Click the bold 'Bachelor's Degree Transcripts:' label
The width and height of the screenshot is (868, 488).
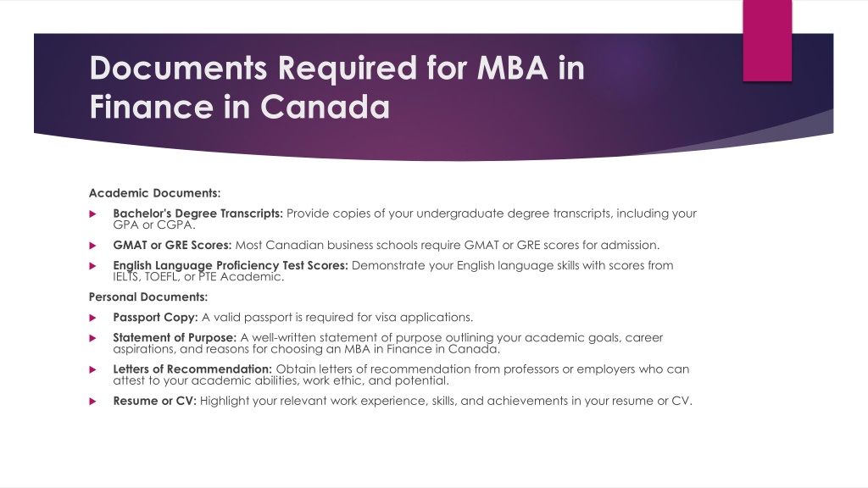click(198, 213)
